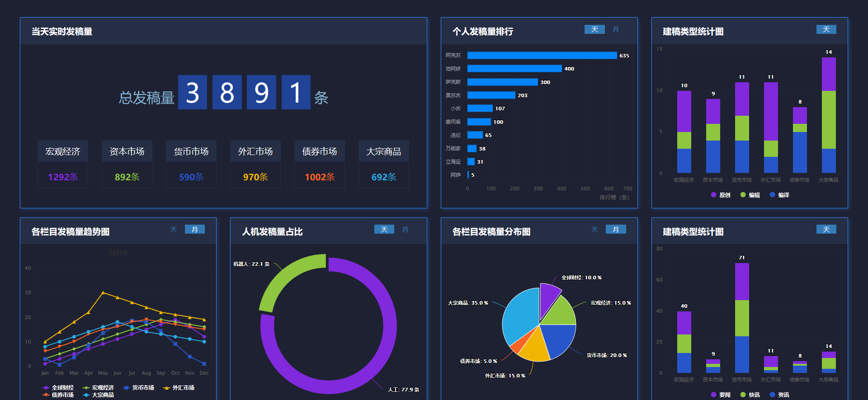Select 天 tab in 各栏目发稿量分布图 panel
The image size is (868, 400).
594,230
